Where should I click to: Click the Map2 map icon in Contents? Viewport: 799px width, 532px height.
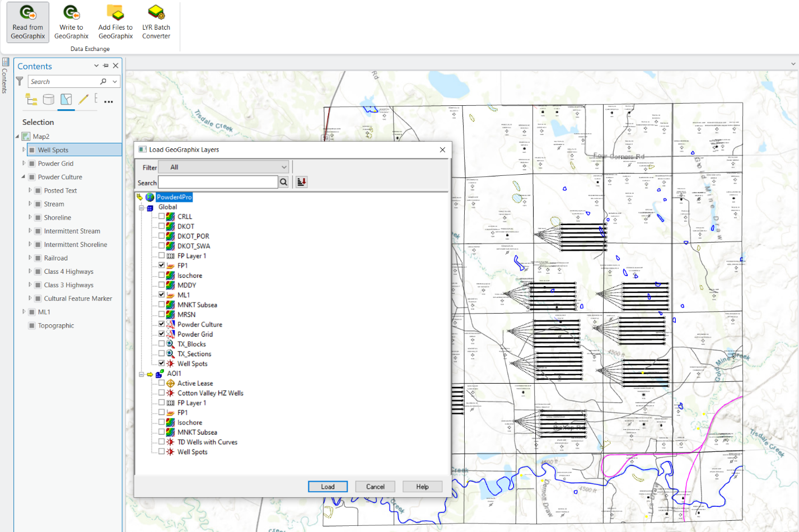pyautogui.click(x=26, y=137)
